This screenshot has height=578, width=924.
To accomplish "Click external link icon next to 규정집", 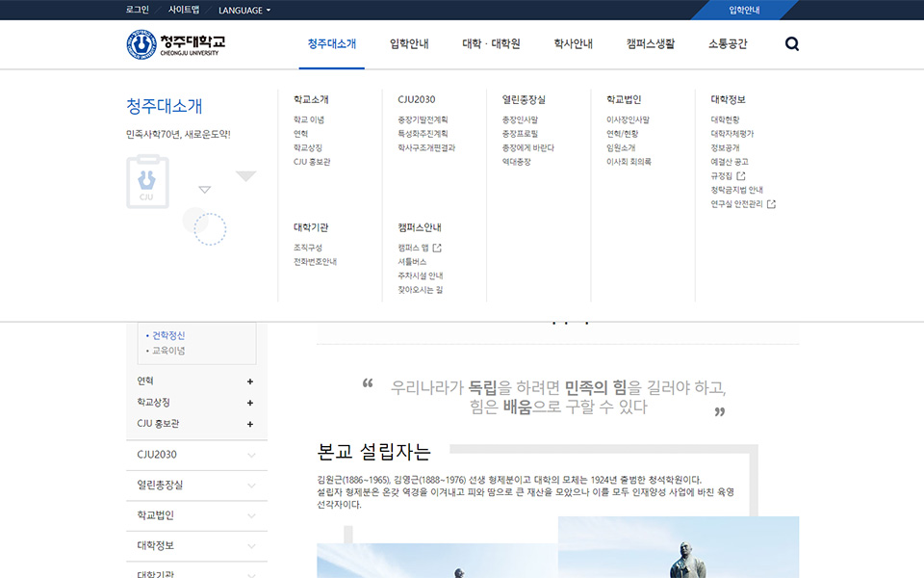I will click(741, 176).
